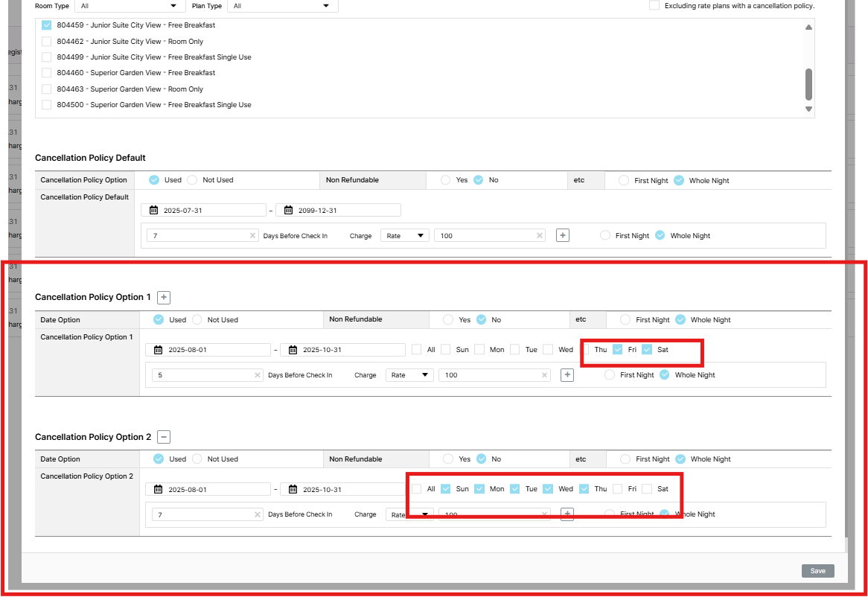Check the All days box in Option 2
Image resolution: width=868 pixels, height=597 pixels.
[x=417, y=489]
